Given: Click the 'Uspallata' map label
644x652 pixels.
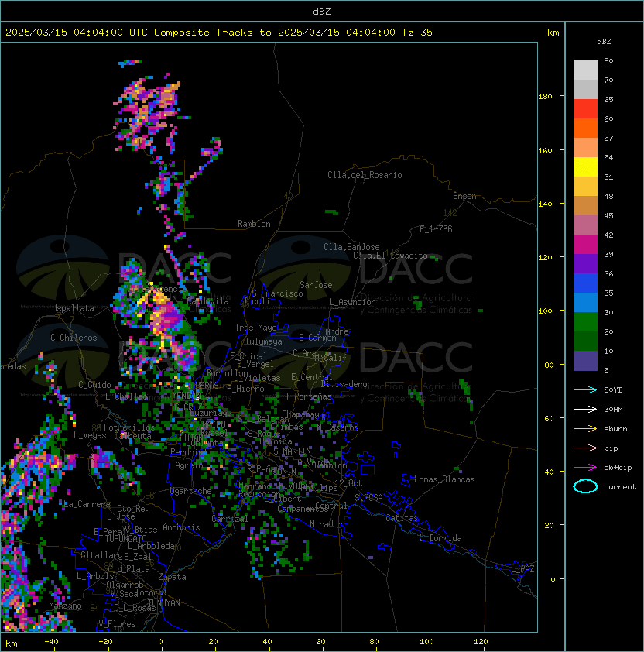Looking at the screenshot, I should point(73,308).
